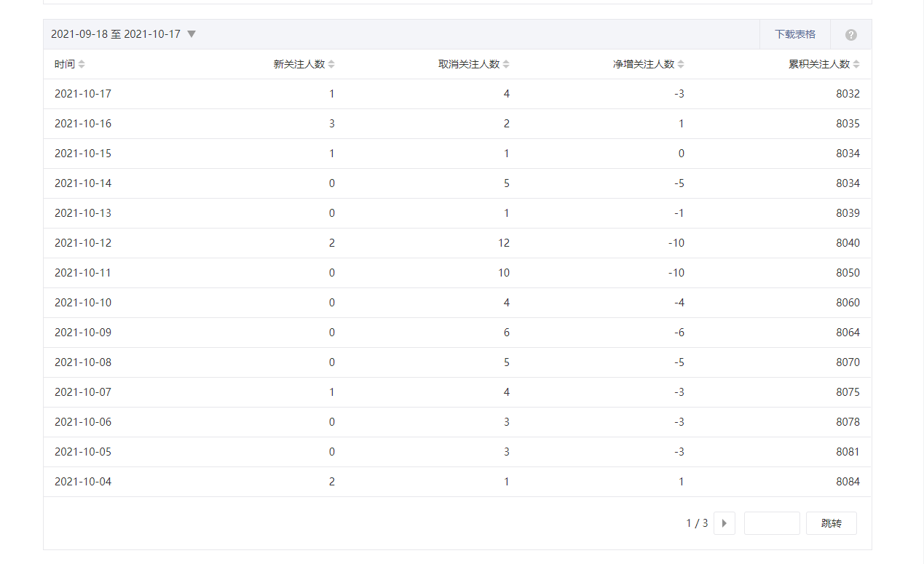
Task: Click cumulative followers value 8032
Action: [848, 94]
